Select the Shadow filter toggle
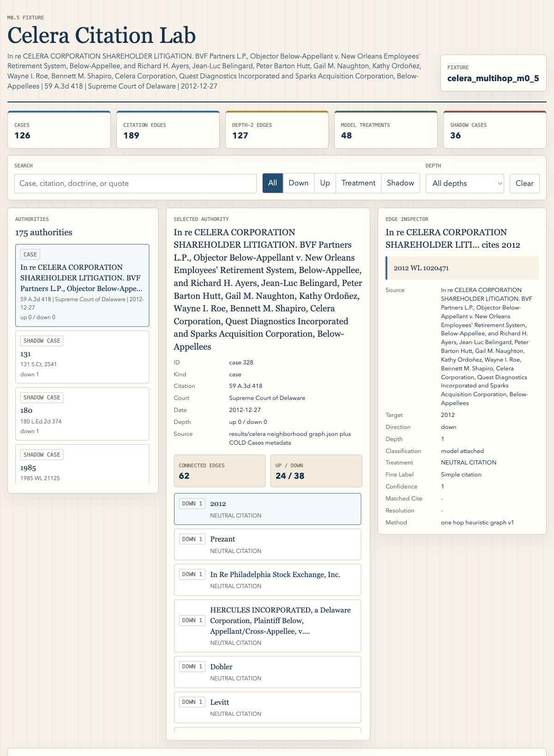 (400, 183)
